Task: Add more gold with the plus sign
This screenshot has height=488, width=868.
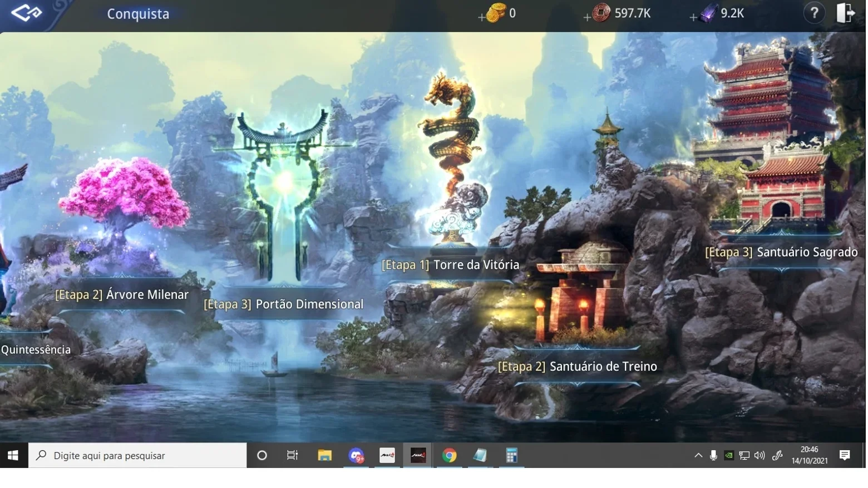Action: [x=481, y=17]
